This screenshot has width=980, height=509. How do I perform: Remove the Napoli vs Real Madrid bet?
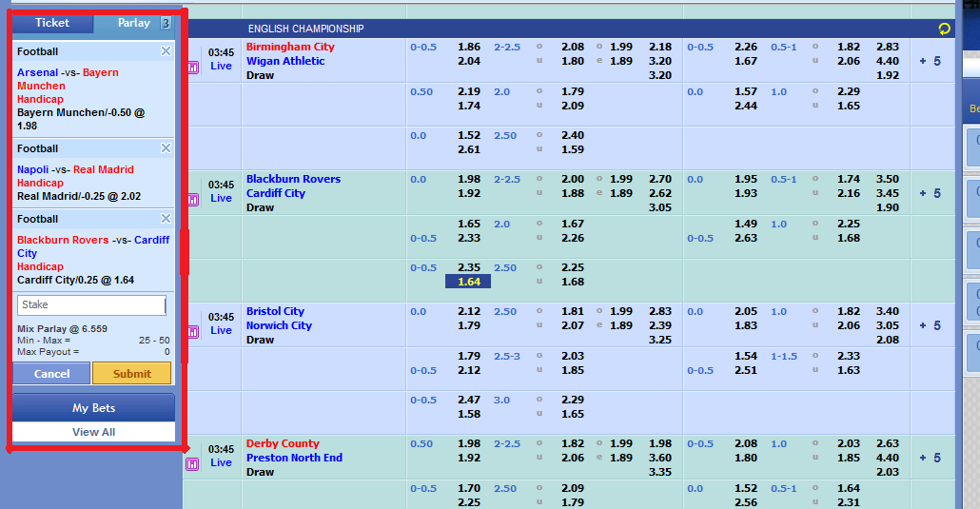click(x=166, y=148)
